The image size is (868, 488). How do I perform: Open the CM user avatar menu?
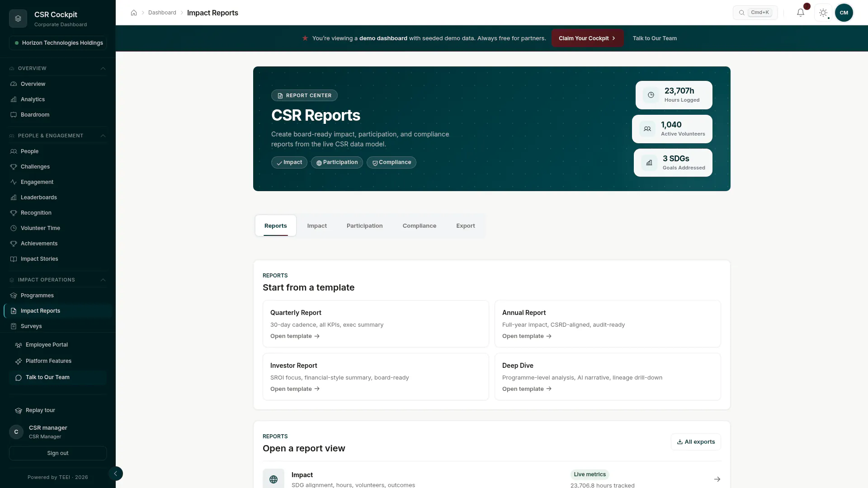point(844,13)
